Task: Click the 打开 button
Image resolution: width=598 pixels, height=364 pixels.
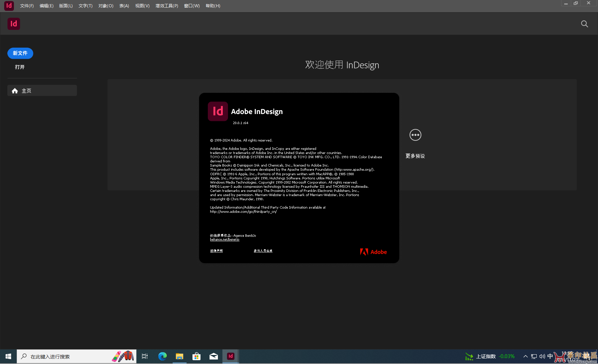Action: tap(20, 67)
